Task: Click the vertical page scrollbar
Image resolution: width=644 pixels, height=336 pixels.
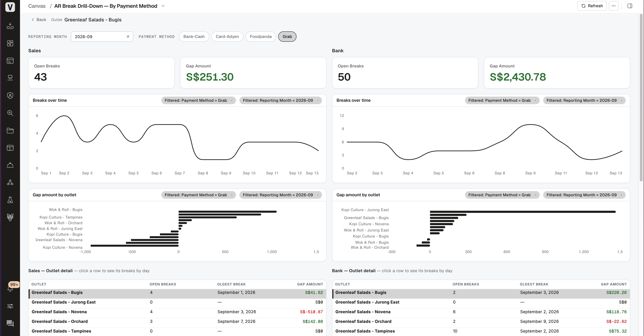Action: point(641,98)
